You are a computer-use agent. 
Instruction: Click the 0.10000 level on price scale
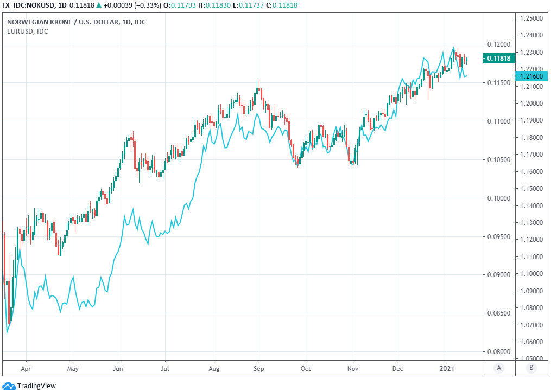point(498,198)
